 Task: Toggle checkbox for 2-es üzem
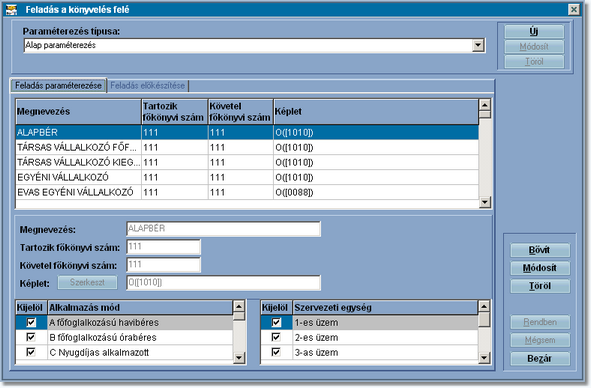point(276,337)
